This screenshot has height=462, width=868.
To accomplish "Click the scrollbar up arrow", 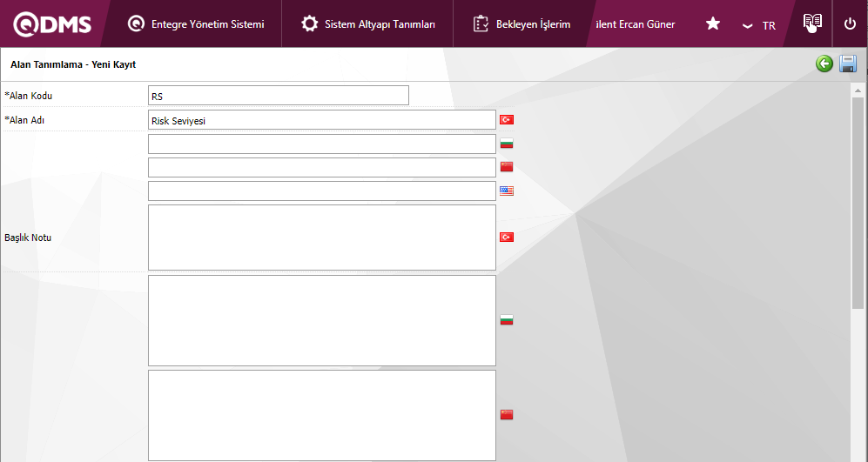I will pos(857,90).
